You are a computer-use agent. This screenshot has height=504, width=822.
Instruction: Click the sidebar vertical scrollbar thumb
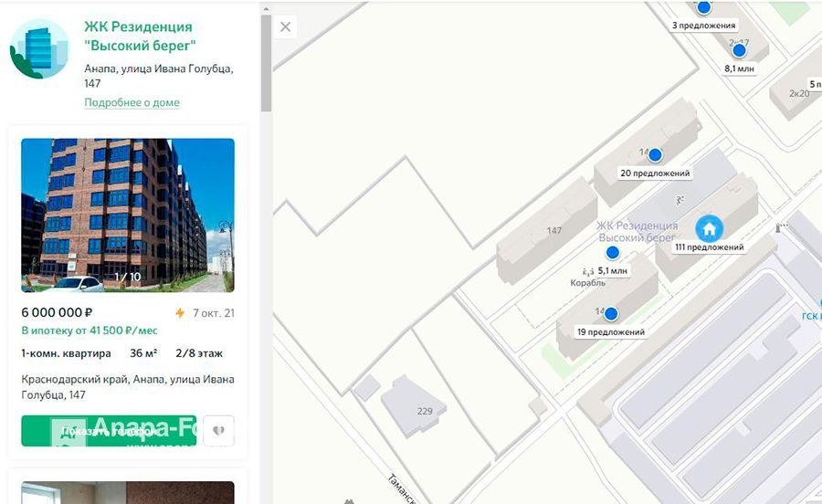[x=266, y=63]
